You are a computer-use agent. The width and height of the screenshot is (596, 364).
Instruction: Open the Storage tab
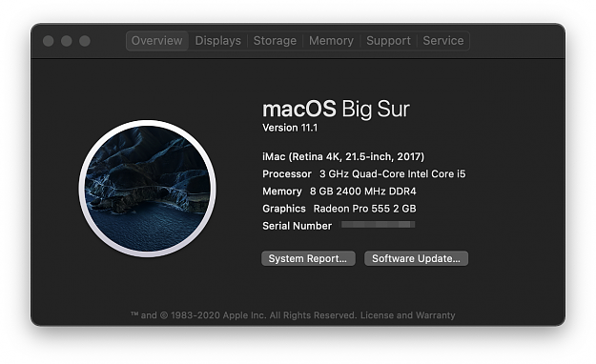tap(275, 41)
